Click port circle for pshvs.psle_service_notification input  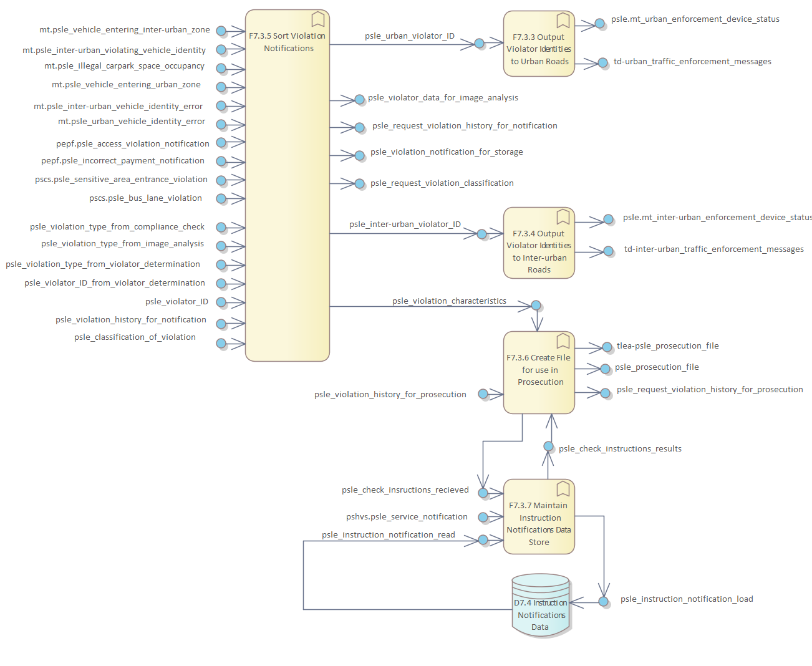482,517
